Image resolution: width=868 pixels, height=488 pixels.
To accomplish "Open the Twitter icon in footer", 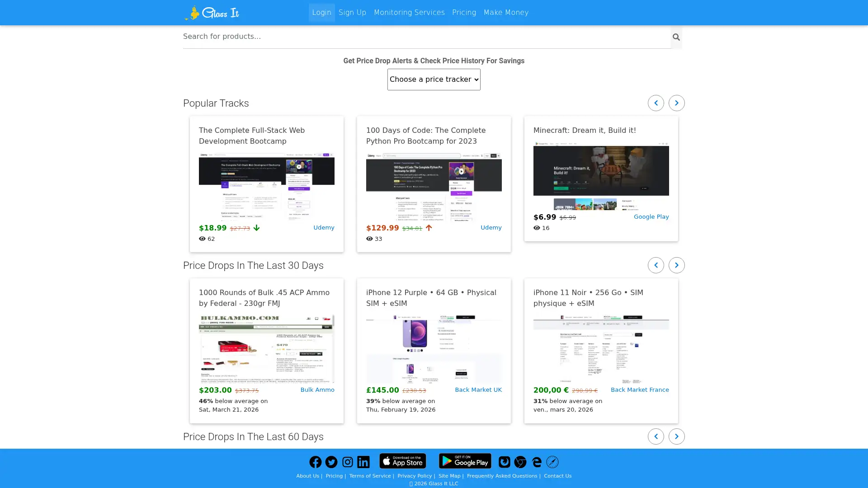I will (331, 462).
